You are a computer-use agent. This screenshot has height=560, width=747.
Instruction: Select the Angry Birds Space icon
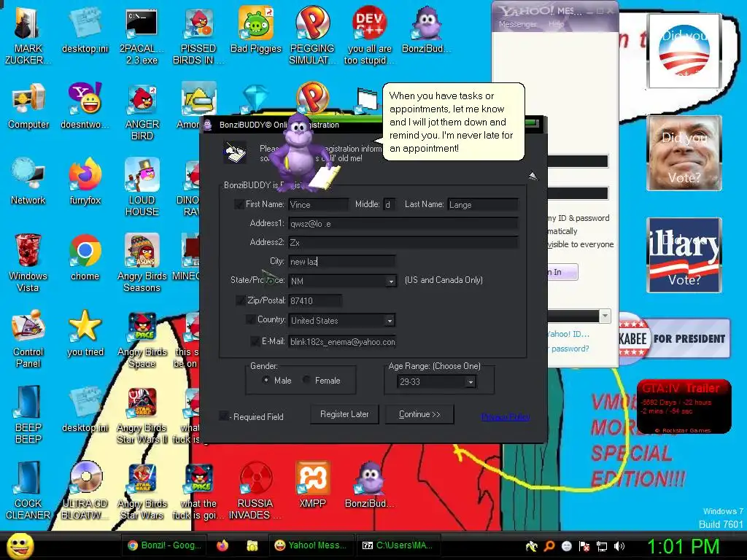coord(142,338)
